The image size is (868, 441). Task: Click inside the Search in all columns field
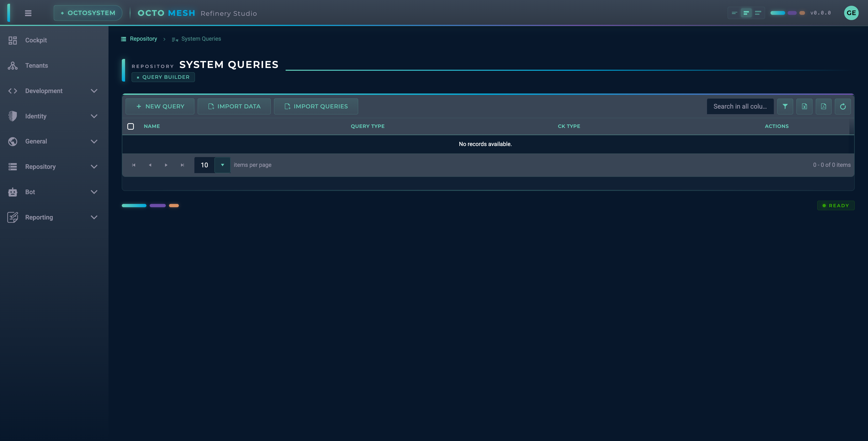pyautogui.click(x=740, y=106)
